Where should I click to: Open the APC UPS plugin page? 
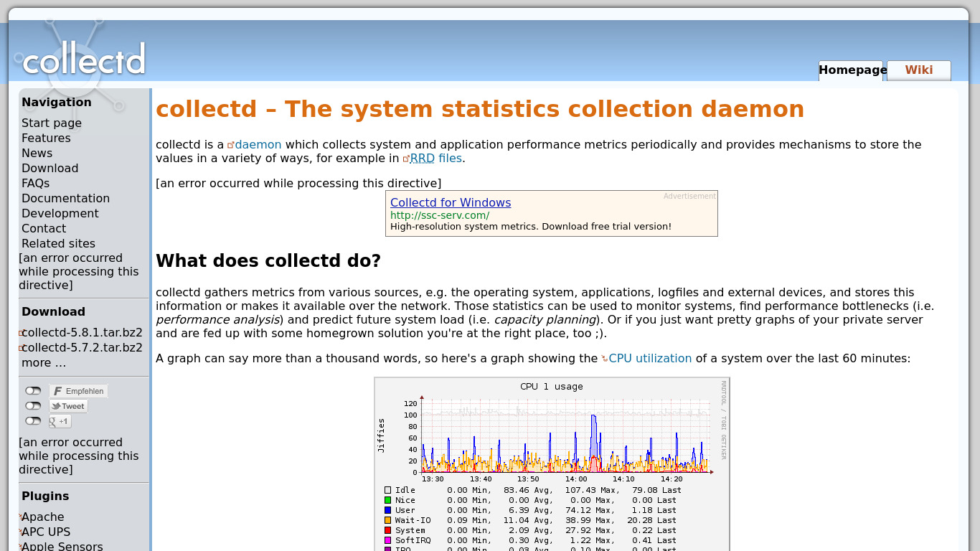click(46, 532)
